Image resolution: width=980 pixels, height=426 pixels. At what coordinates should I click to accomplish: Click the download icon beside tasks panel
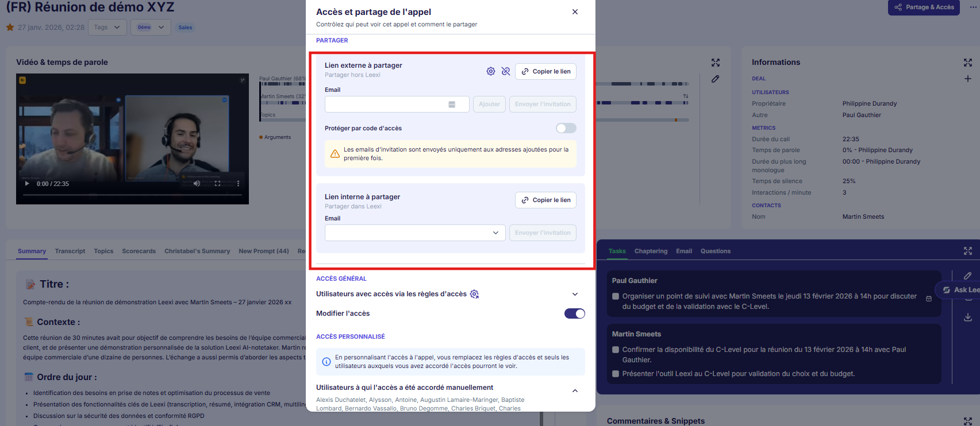pos(968,317)
